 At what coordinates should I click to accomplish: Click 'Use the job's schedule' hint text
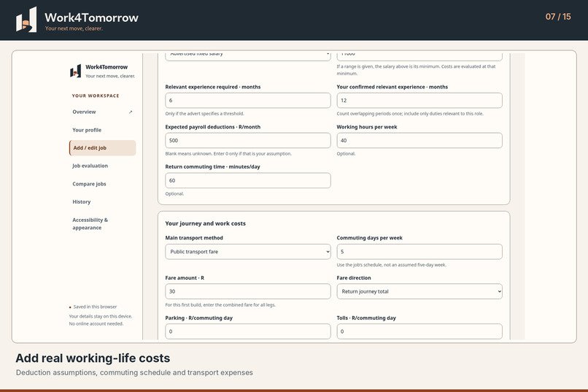[392, 265]
